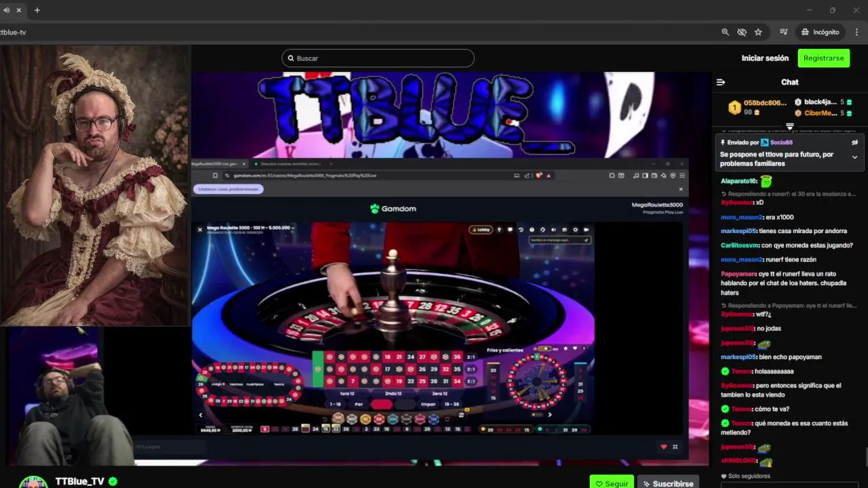Select black4ja leaderboard entry
This screenshot has width=868, height=488.
click(823, 102)
